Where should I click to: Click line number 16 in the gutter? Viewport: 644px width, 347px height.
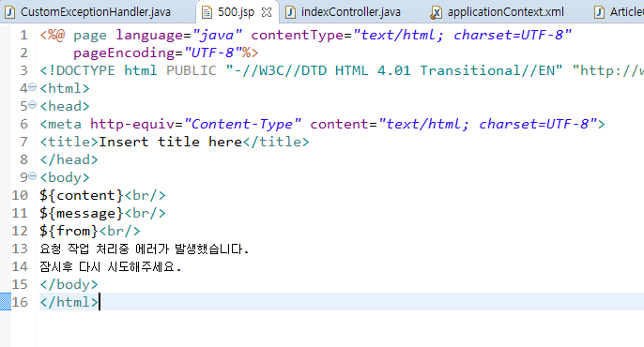[20, 302]
